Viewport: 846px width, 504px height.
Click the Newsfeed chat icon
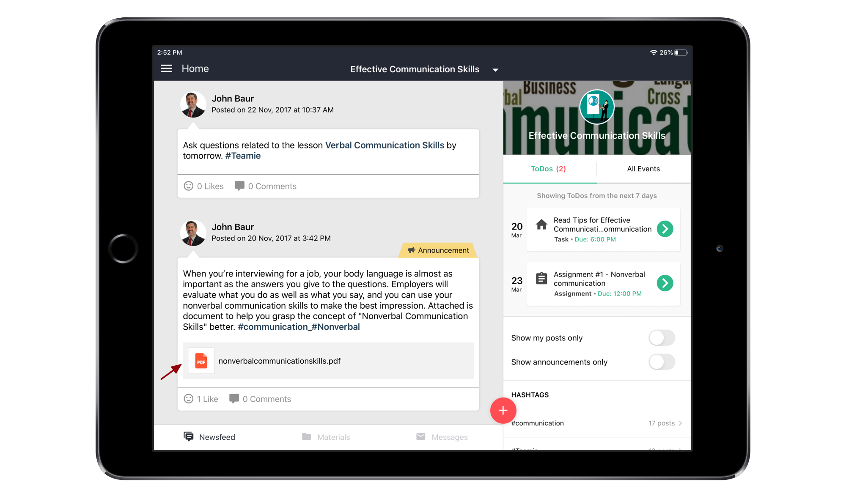click(188, 436)
